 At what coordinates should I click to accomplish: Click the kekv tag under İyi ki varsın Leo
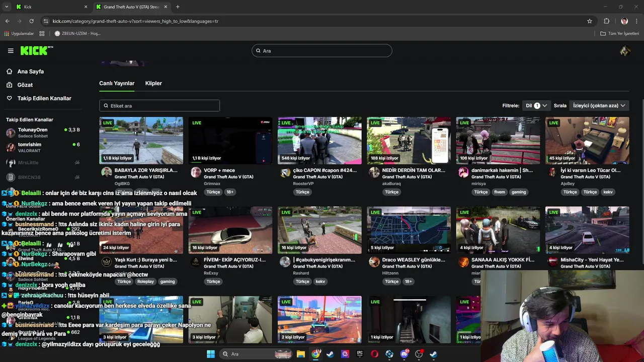coord(608,192)
